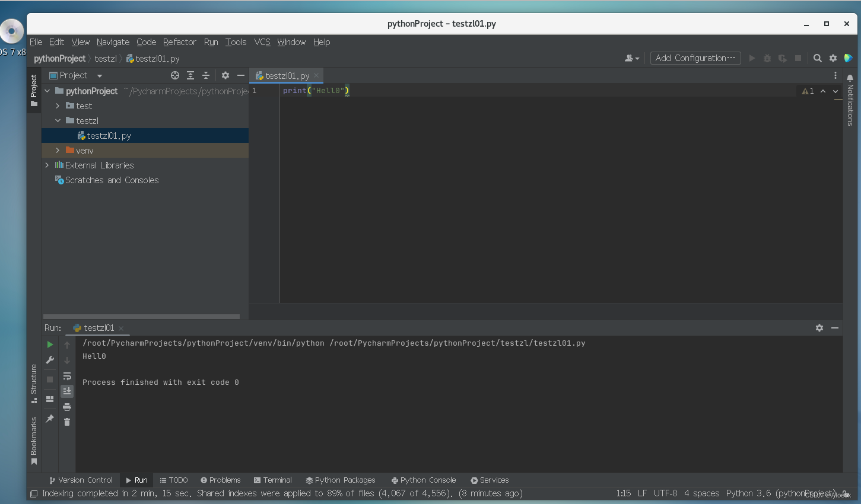
Task: Click Collapse All in Project panel
Action: pyautogui.click(x=206, y=75)
